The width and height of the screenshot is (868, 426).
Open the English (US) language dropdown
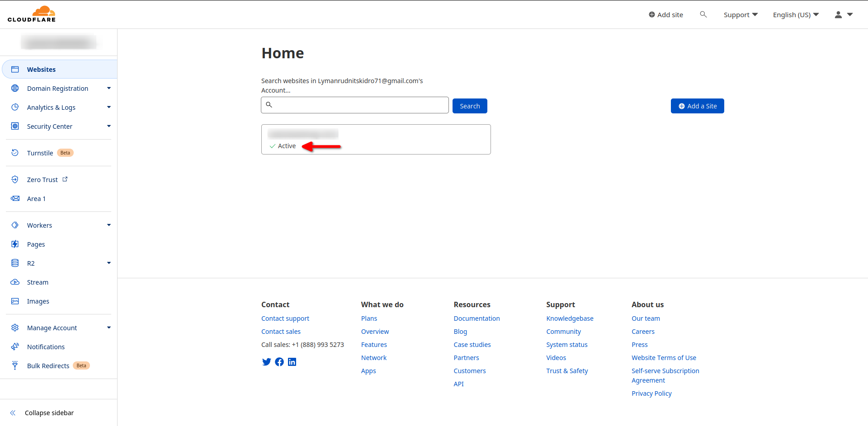pyautogui.click(x=796, y=15)
